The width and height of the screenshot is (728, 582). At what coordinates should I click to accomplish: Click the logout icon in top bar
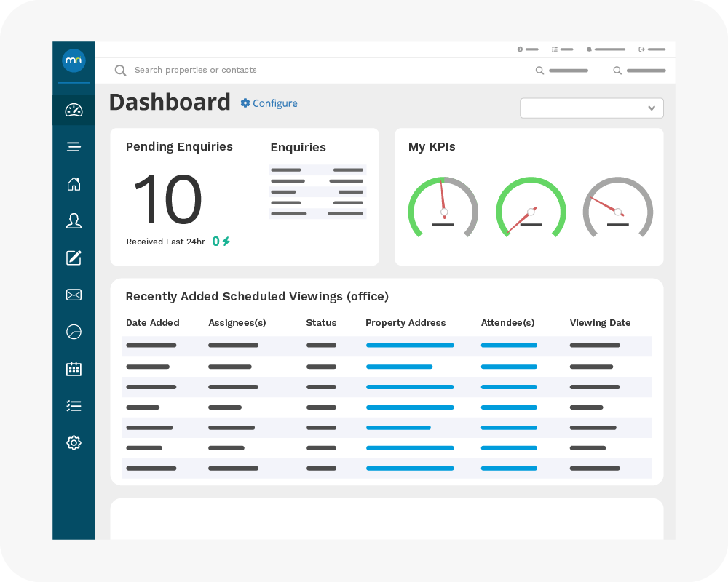(642, 49)
